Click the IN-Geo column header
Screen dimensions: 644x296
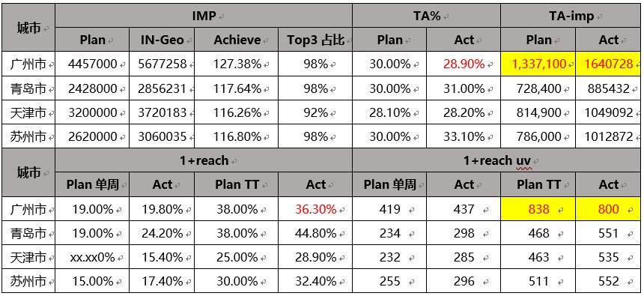click(162, 40)
